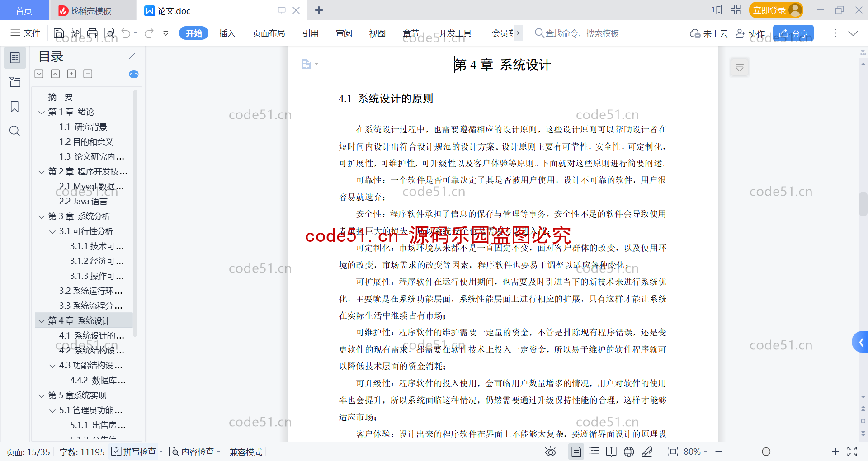The height and width of the screenshot is (461, 868).
Task: Switch to outline view mode
Action: 594,452
